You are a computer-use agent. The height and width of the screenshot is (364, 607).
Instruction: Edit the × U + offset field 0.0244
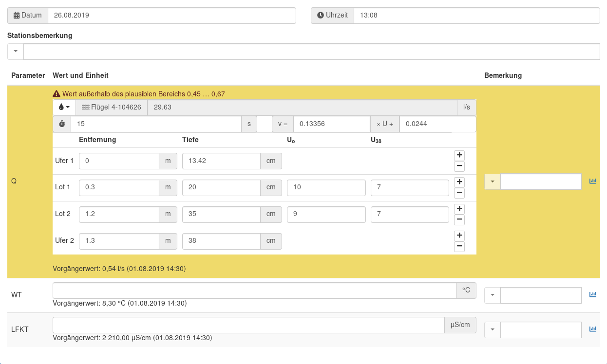437,124
